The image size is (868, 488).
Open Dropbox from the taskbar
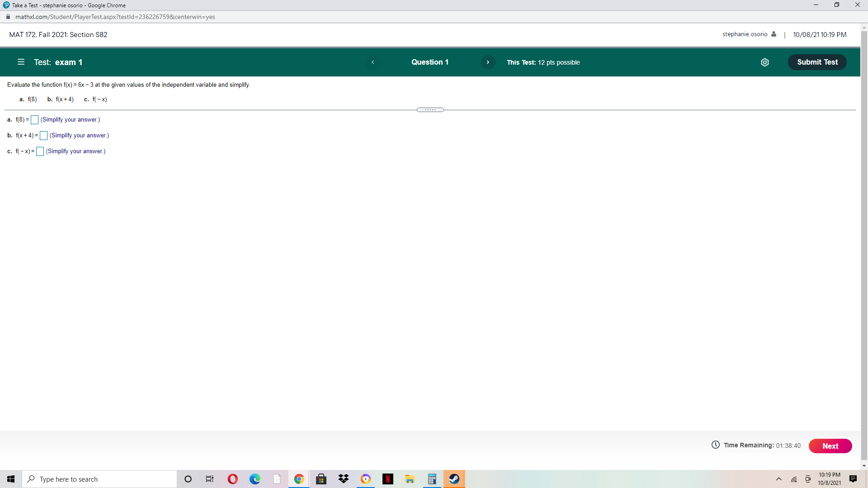pyautogui.click(x=344, y=479)
